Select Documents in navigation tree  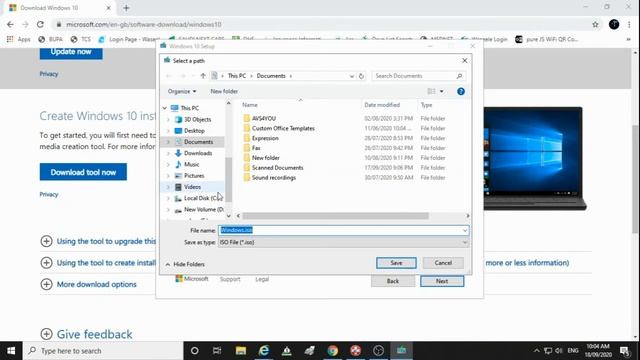click(x=198, y=142)
